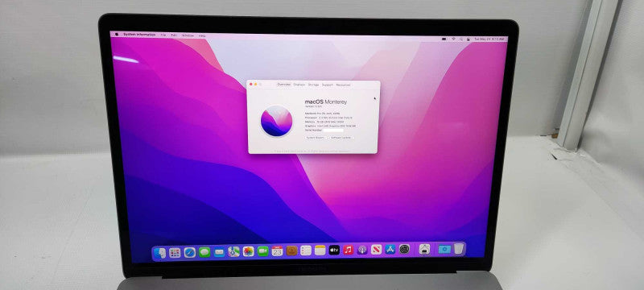Select the Overview tab

(284, 85)
